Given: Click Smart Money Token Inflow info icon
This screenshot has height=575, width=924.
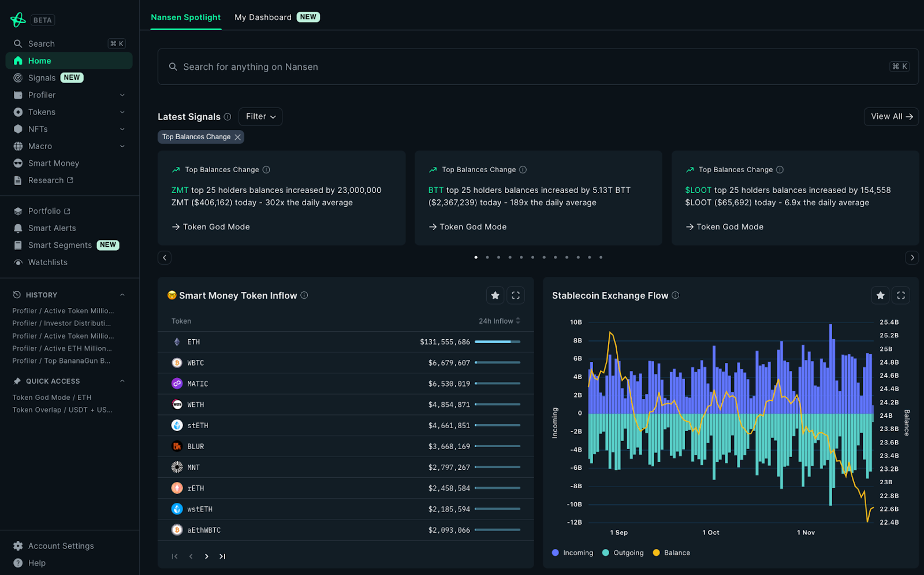Looking at the screenshot, I should point(304,295).
